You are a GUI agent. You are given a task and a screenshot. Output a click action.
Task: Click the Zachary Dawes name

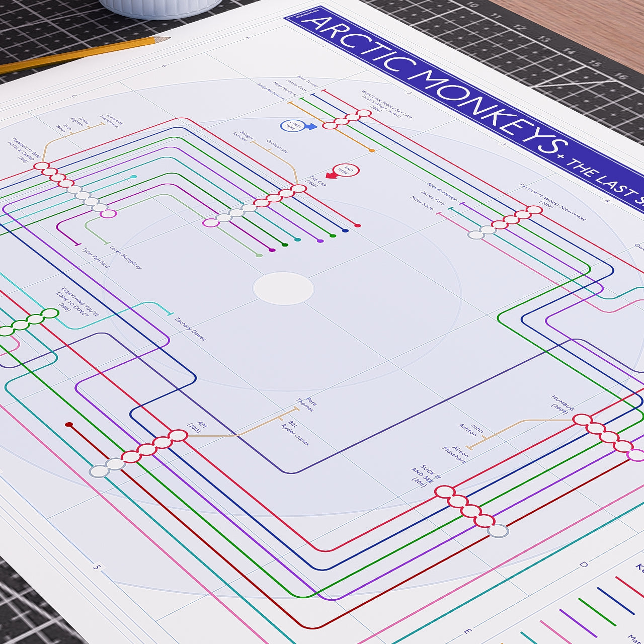[190, 329]
